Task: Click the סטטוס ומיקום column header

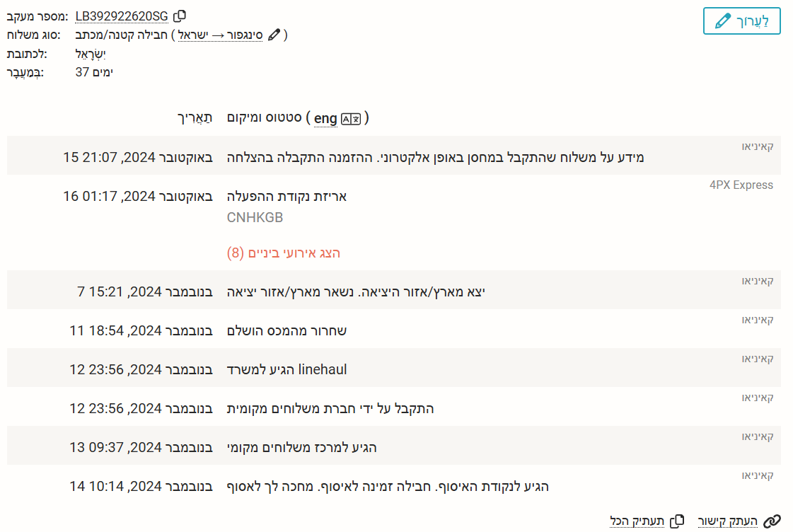Action: 265,117
